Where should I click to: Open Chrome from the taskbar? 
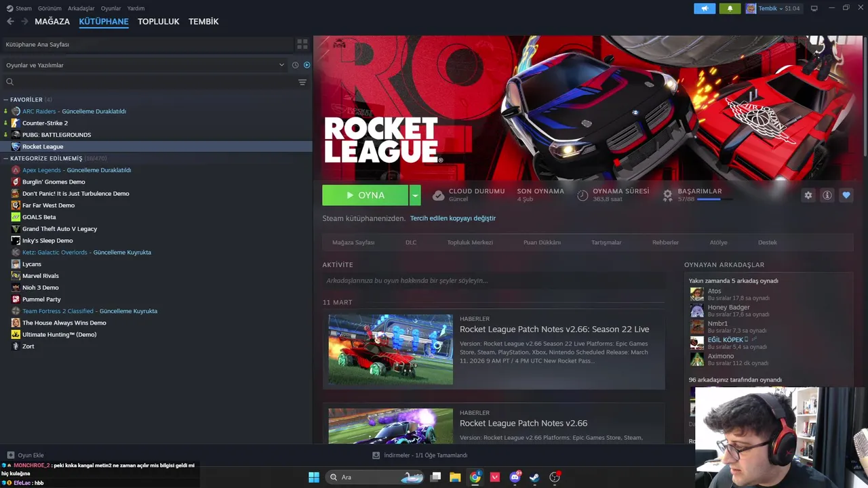pos(475,477)
